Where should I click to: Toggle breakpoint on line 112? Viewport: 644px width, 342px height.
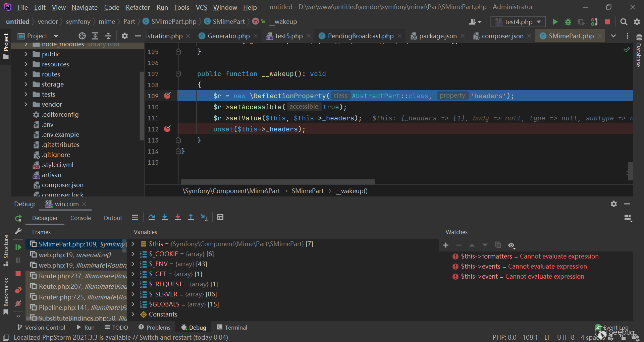coord(167,129)
